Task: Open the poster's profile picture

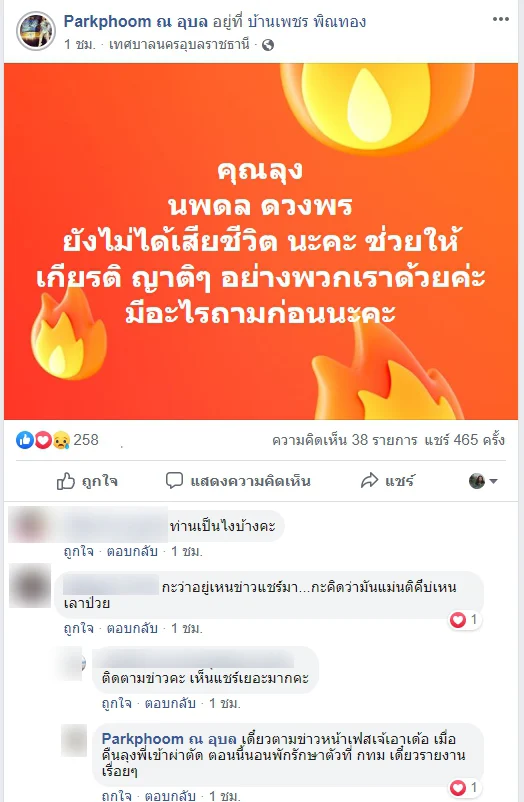Action: 35,31
